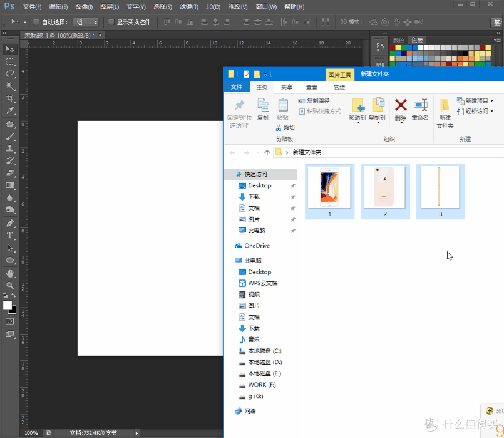
Task: Open the 组 auto-select dropdown
Action: [x=86, y=22]
